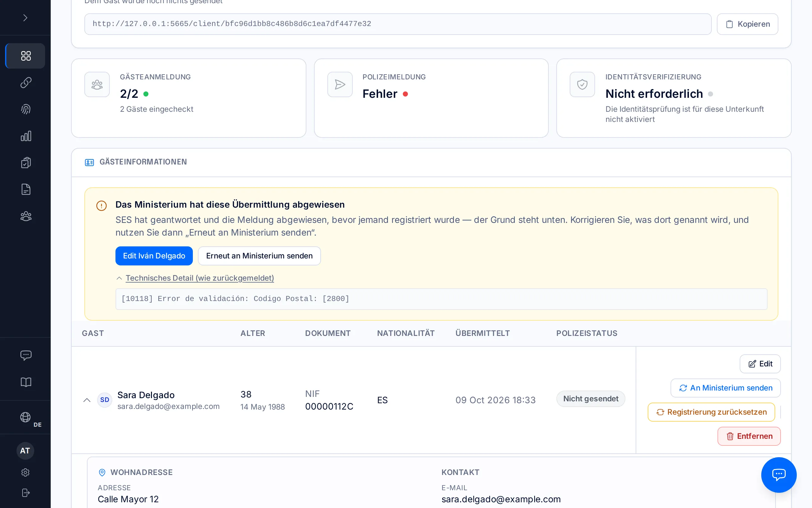This screenshot has height=508, width=812.
Task: Click the client URL input field
Action: [x=398, y=24]
